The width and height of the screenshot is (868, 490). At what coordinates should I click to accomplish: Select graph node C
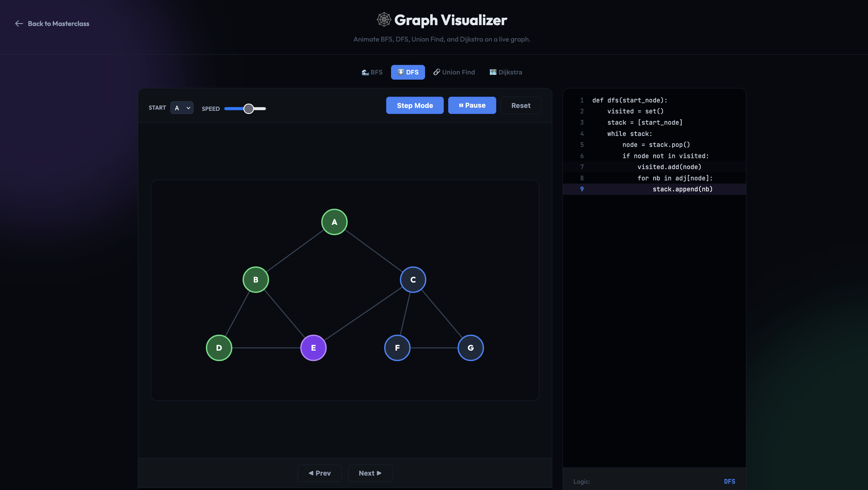tap(413, 280)
